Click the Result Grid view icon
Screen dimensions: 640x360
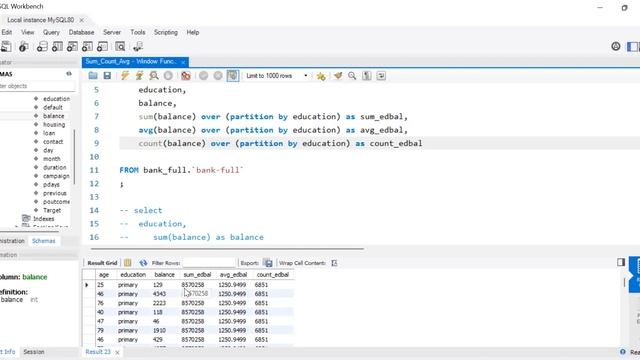[127, 263]
